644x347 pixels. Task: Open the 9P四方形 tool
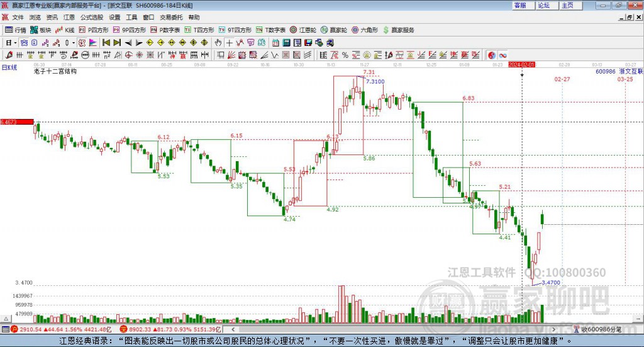130,30
